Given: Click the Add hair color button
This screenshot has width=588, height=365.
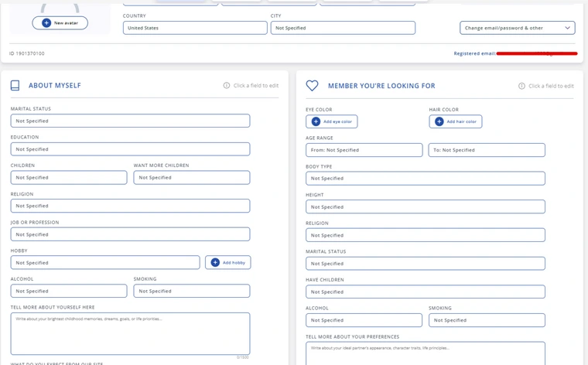Looking at the screenshot, I should [x=456, y=121].
